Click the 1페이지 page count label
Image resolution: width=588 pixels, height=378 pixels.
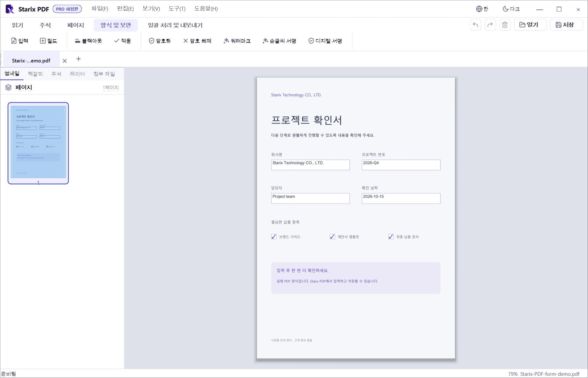[x=111, y=88]
